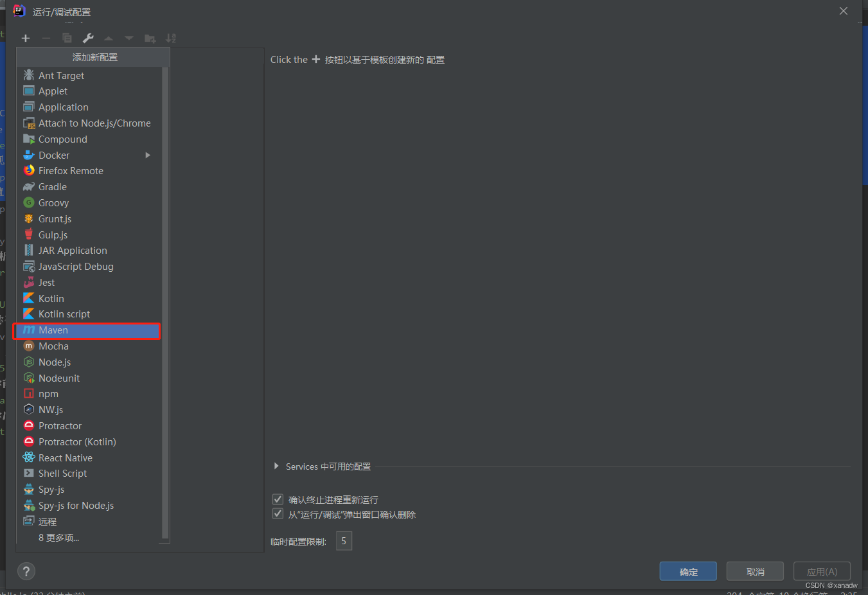
Task: Click the npm square icon
Action: point(29,393)
